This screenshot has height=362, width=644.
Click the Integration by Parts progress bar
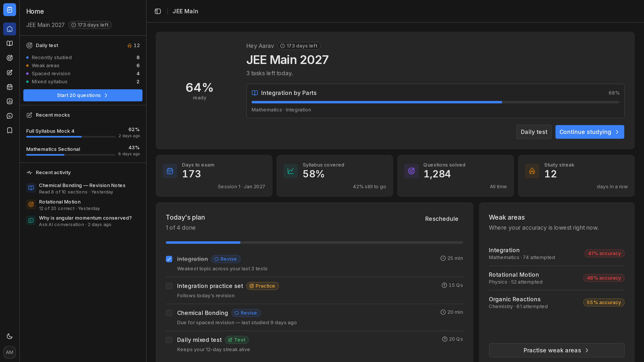[x=435, y=102]
